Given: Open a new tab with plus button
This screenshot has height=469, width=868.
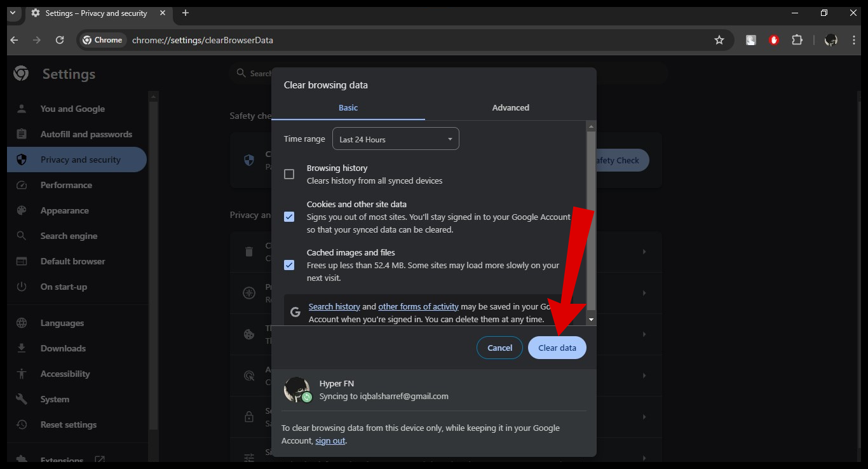Looking at the screenshot, I should click(x=186, y=13).
